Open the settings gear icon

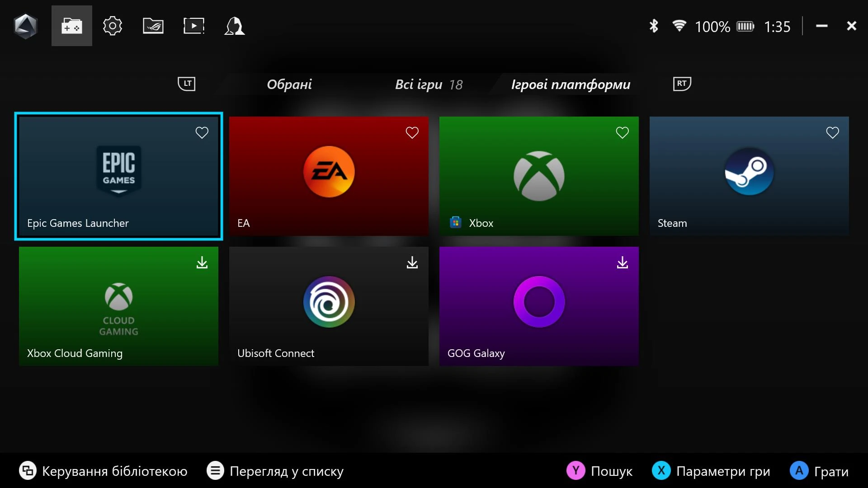(x=112, y=26)
